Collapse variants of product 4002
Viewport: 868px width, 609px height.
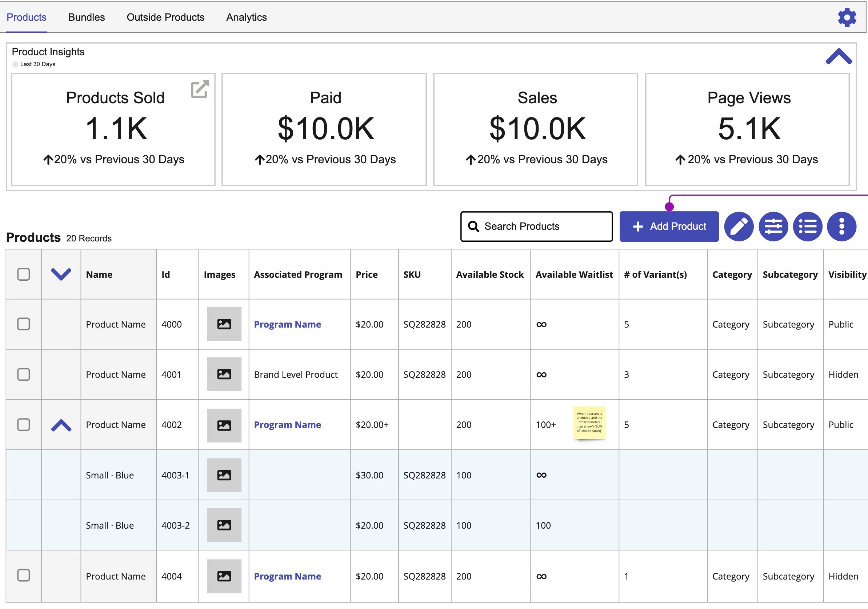[61, 425]
